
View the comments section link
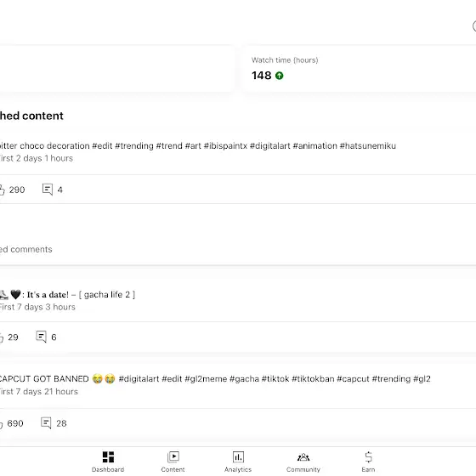point(26,249)
